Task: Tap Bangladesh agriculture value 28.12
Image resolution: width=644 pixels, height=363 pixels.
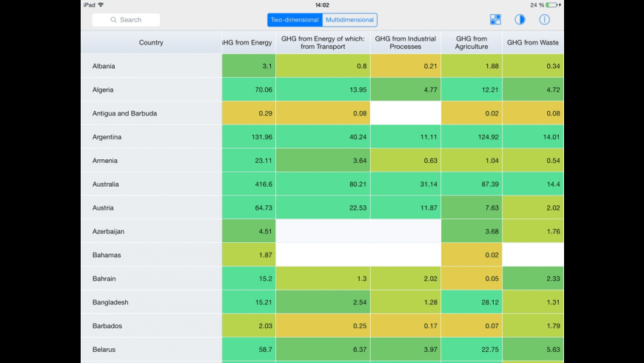Action: (x=472, y=302)
